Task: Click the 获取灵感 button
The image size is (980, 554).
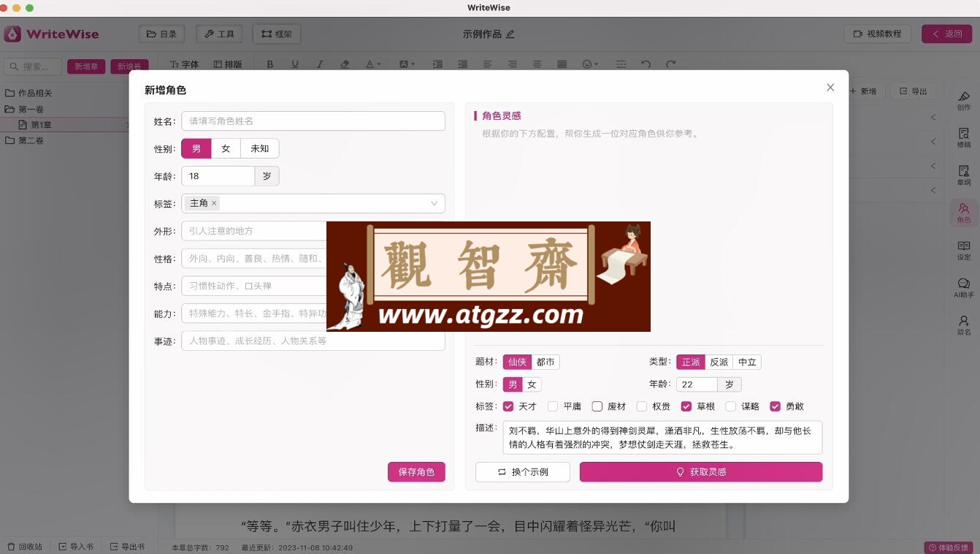Action: tap(701, 472)
